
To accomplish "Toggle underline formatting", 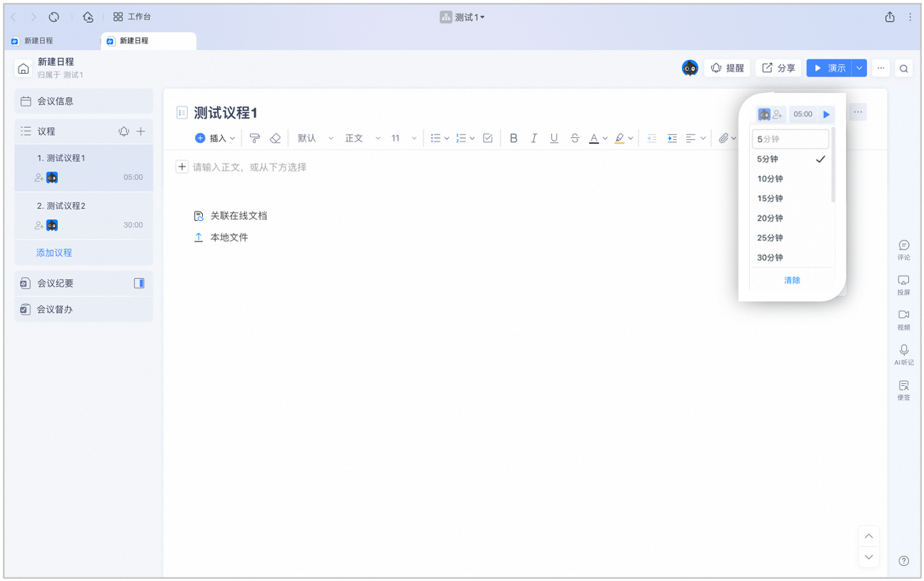I will (x=554, y=138).
